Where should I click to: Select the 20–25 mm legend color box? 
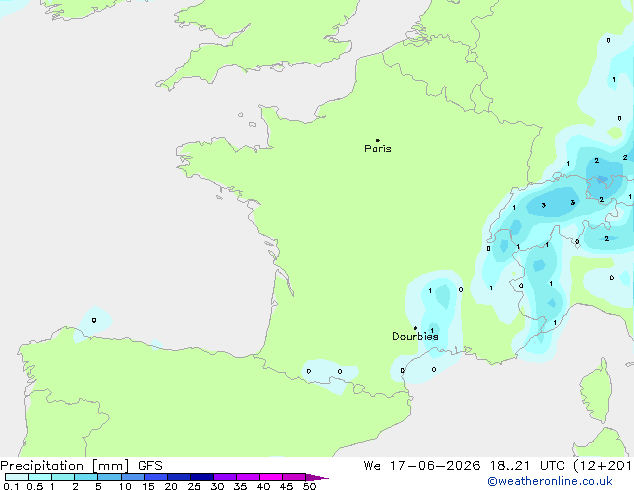(x=179, y=477)
